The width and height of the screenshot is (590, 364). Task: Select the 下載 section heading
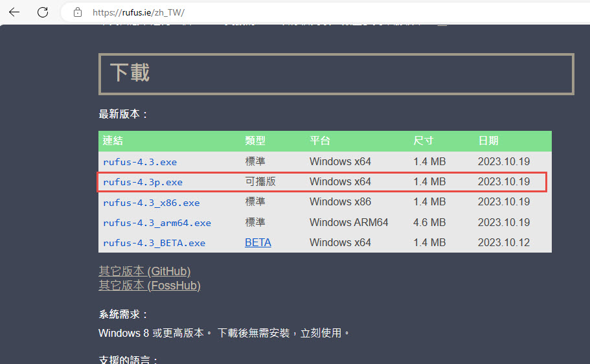coord(130,73)
